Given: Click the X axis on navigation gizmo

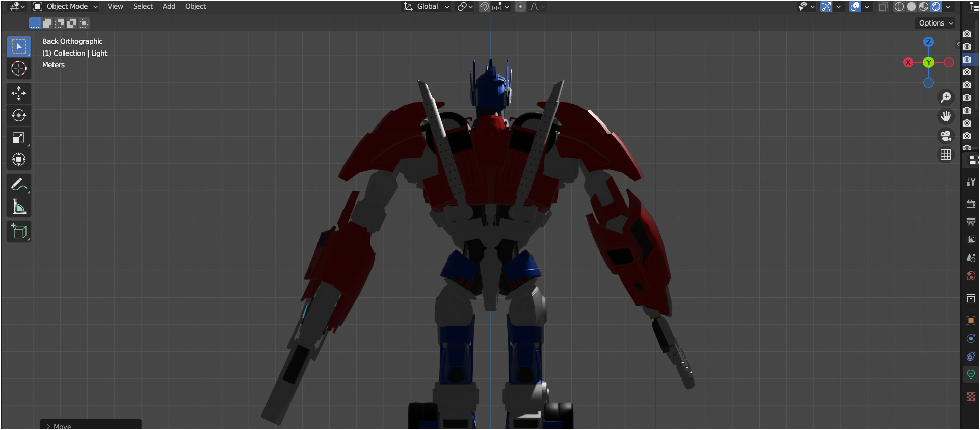Looking at the screenshot, I should pyautogui.click(x=908, y=62).
